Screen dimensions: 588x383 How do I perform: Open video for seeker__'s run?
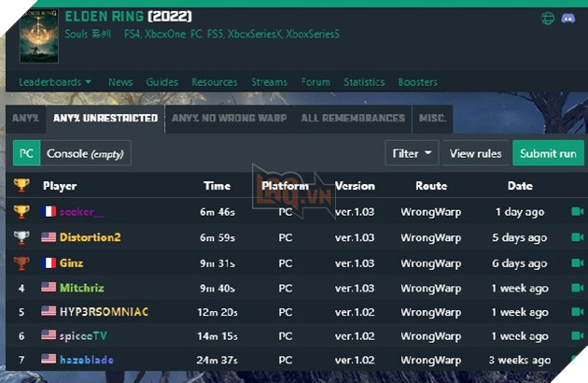pos(576,212)
